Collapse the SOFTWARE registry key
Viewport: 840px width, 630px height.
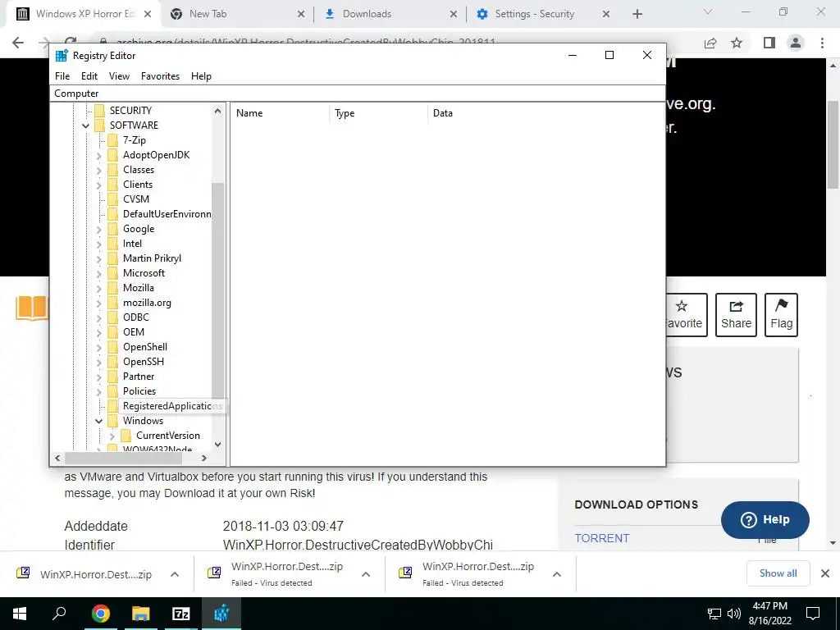click(x=85, y=126)
